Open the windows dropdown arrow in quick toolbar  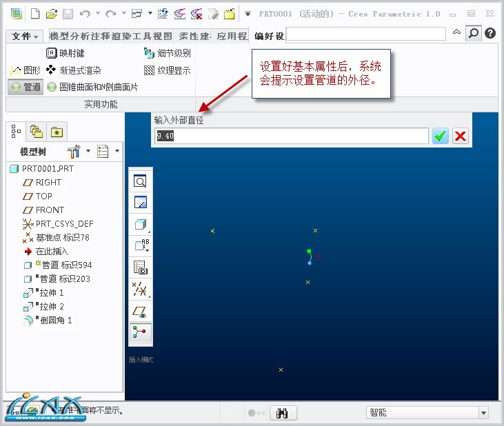[150, 14]
